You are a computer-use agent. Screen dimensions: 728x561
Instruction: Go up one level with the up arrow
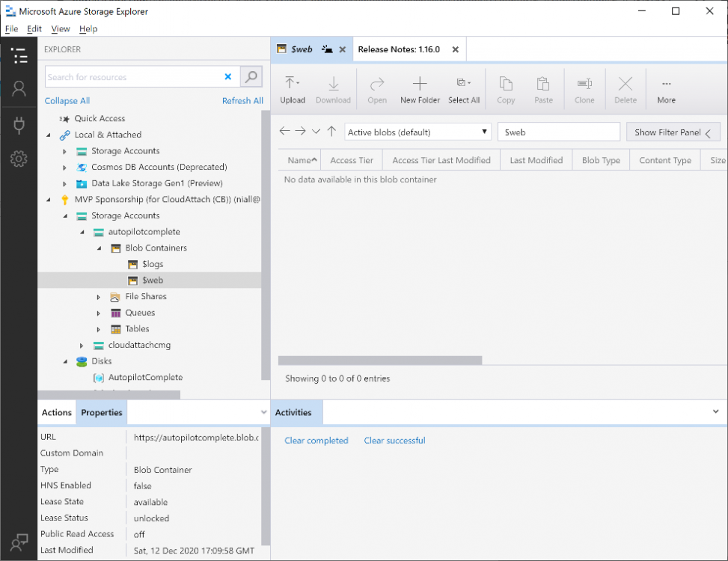(x=331, y=132)
